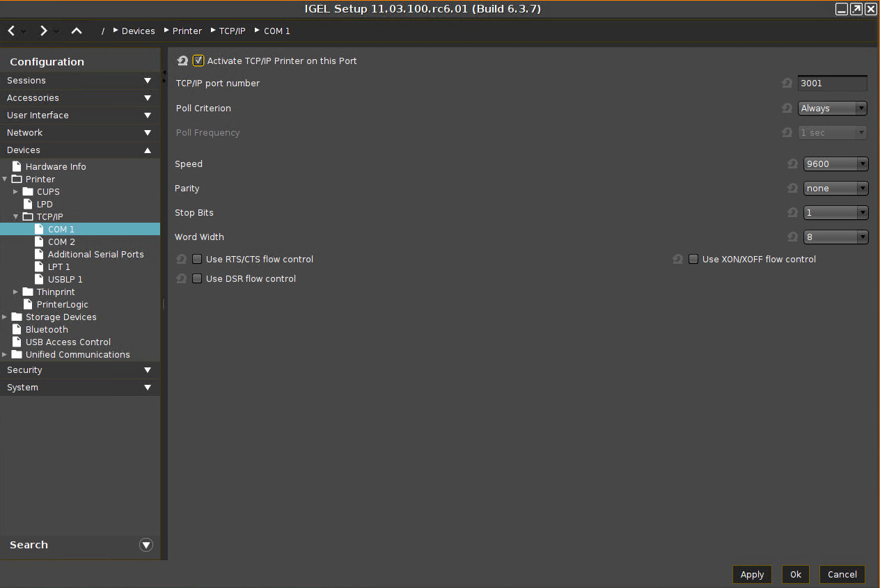Expand the Sessions configuration section
The image size is (880, 588).
click(80, 80)
